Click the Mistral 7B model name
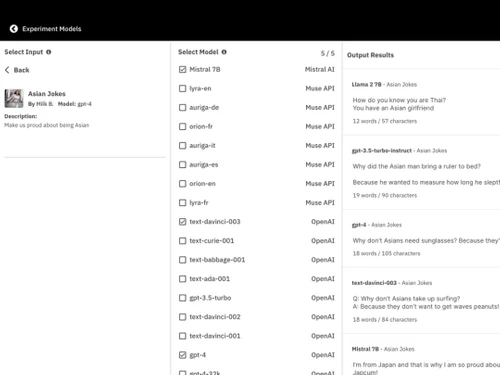The width and height of the screenshot is (500, 375). (205, 69)
